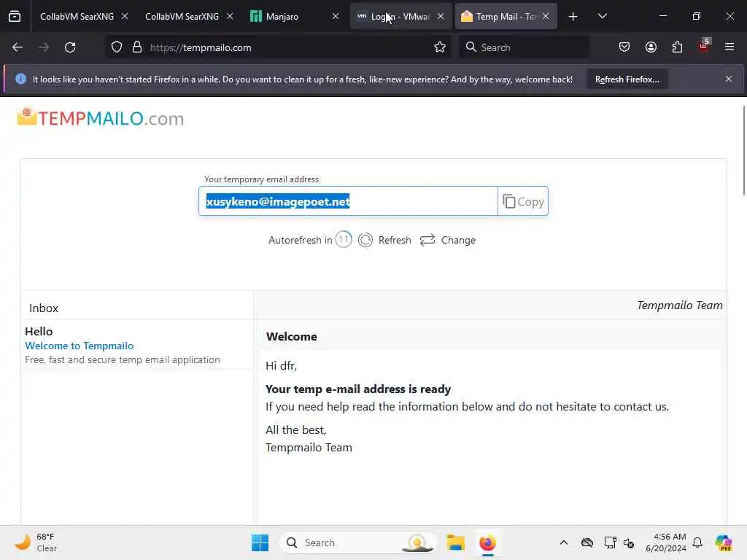Click the Refresh Firefox button

[x=627, y=79]
